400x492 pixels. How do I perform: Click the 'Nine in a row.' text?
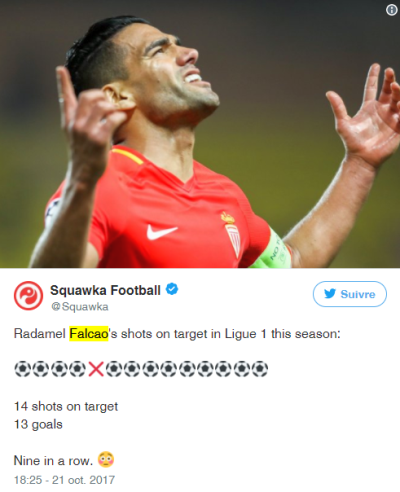point(53,461)
